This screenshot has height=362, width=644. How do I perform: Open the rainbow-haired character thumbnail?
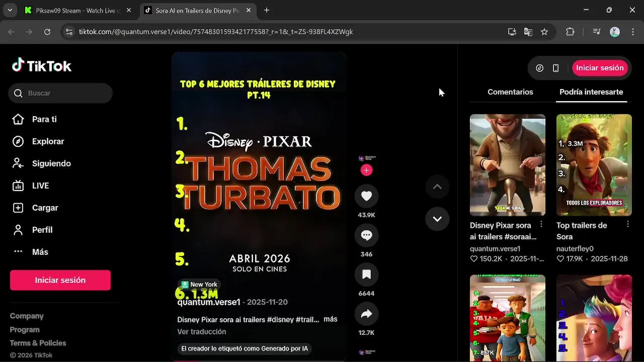coord(594,318)
